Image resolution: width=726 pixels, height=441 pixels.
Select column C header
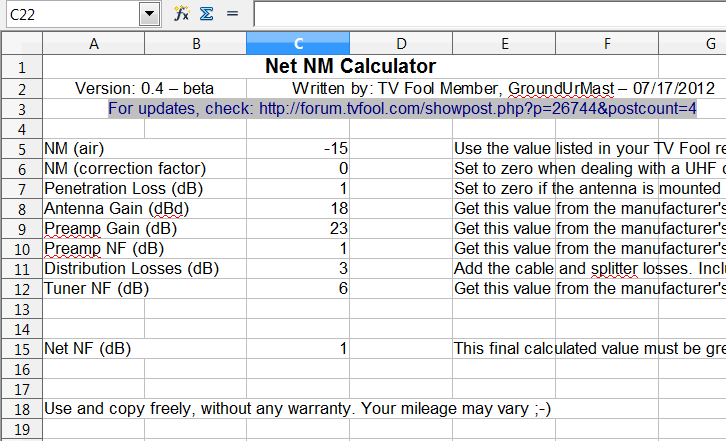coord(298,44)
